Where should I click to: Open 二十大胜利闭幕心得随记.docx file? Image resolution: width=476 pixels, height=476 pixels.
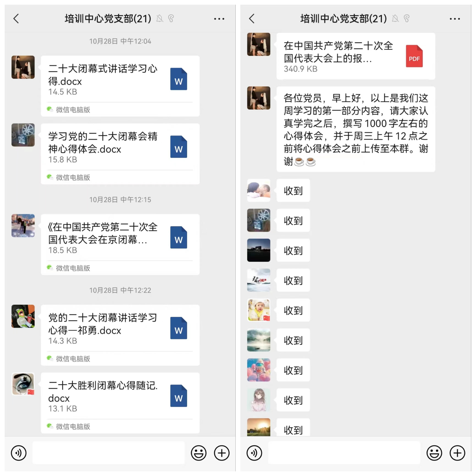[120, 403]
